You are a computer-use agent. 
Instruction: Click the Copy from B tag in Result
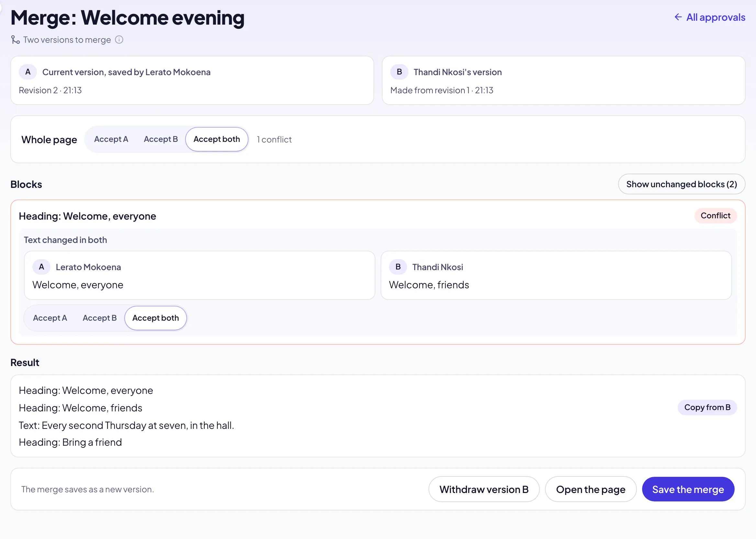click(707, 407)
